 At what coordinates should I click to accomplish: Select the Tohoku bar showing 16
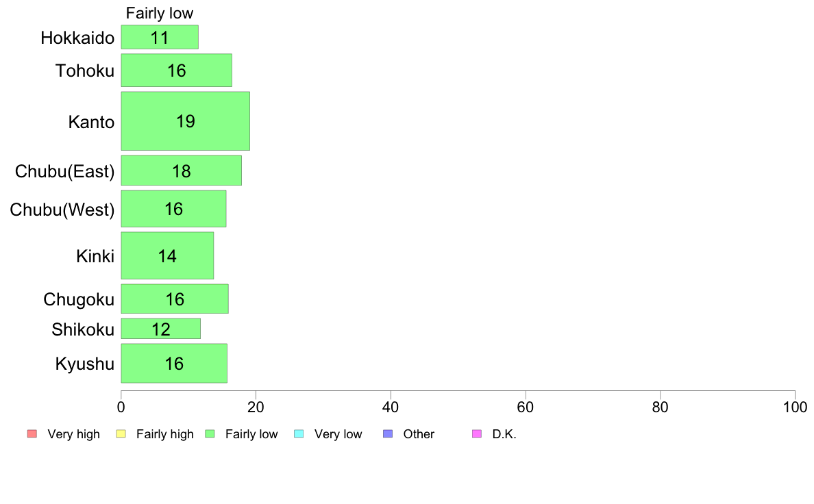(177, 71)
